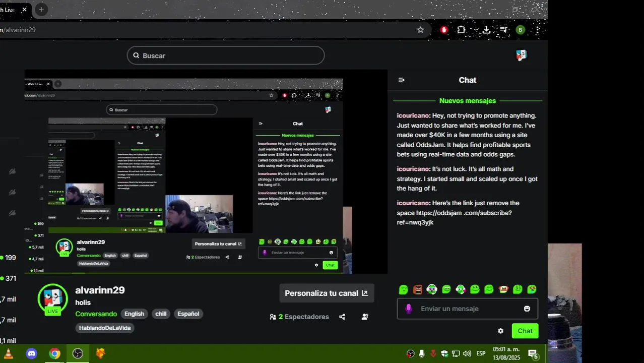Open the user profile avatar menu
644x363 pixels.
[521, 55]
